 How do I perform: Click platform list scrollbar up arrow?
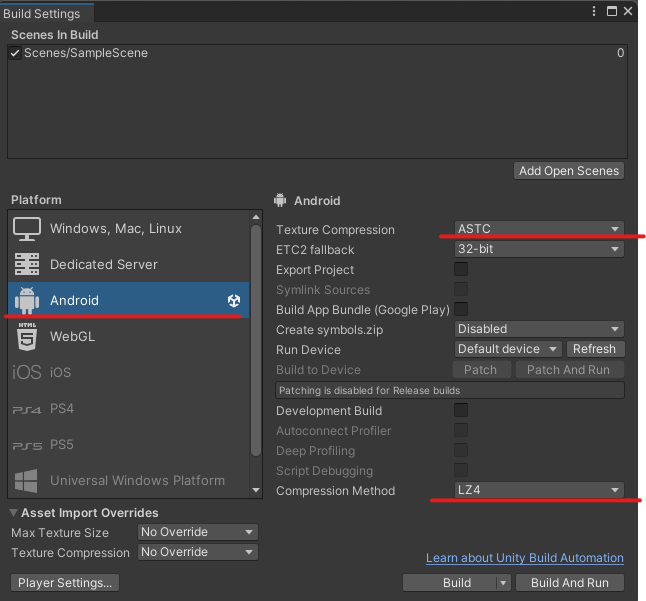pyautogui.click(x=256, y=217)
